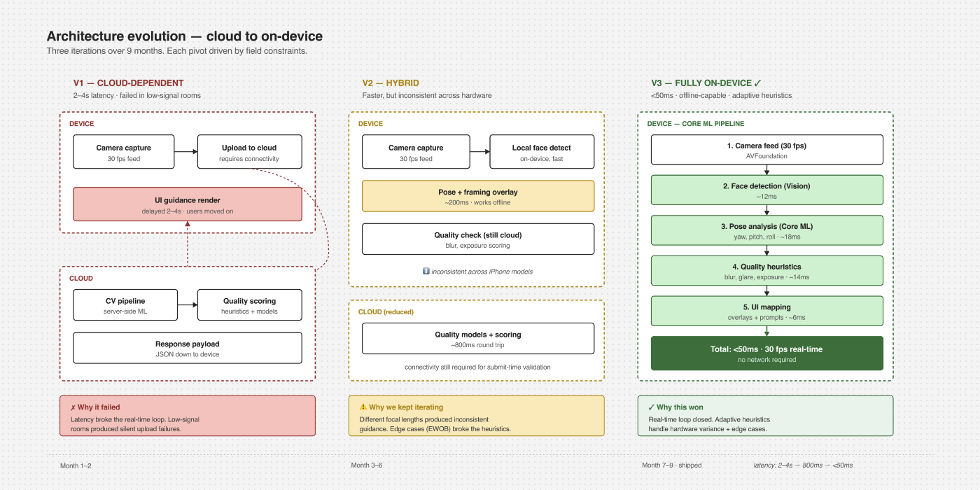Image resolution: width=980 pixels, height=490 pixels.
Task: Click the green checkmark next to V3 heading
Action: pyautogui.click(x=757, y=83)
